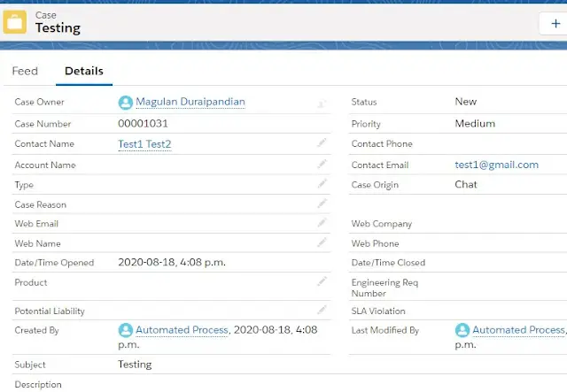Click the plus button in the header

coord(555,24)
